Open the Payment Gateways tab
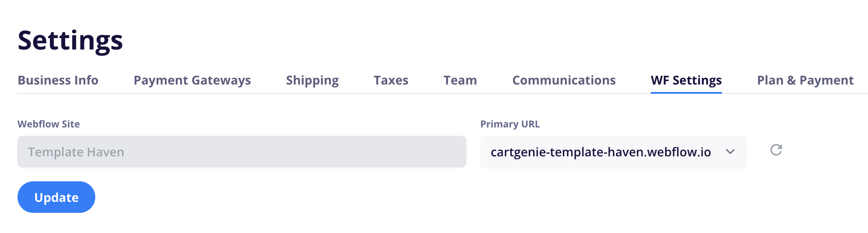This screenshot has width=868, height=233. 192,80
